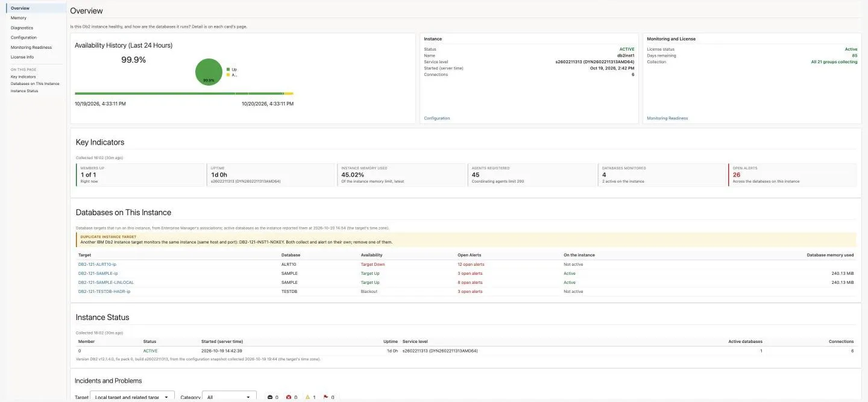The image size is (868, 402).
Task: Click the Availability column header
Action: 371,255
